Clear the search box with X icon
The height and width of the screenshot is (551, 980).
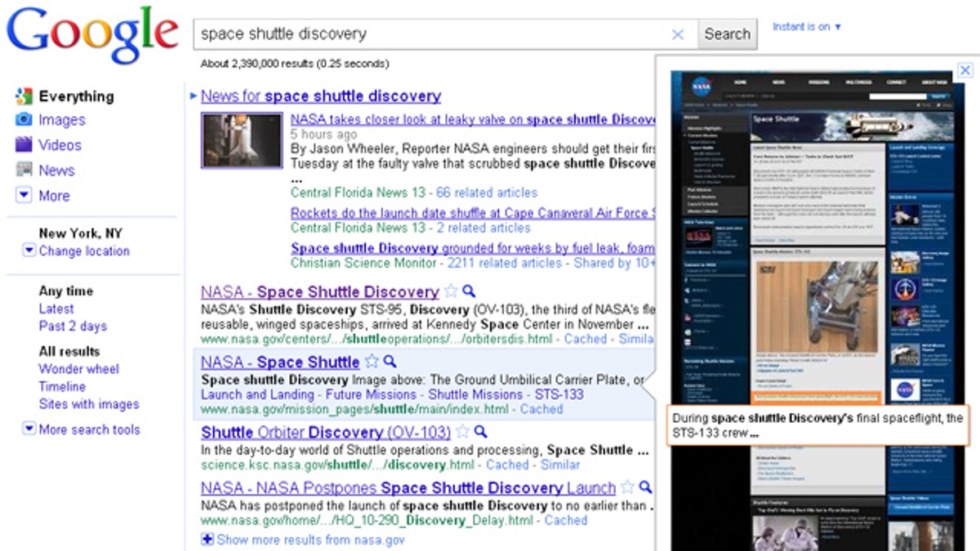677,34
